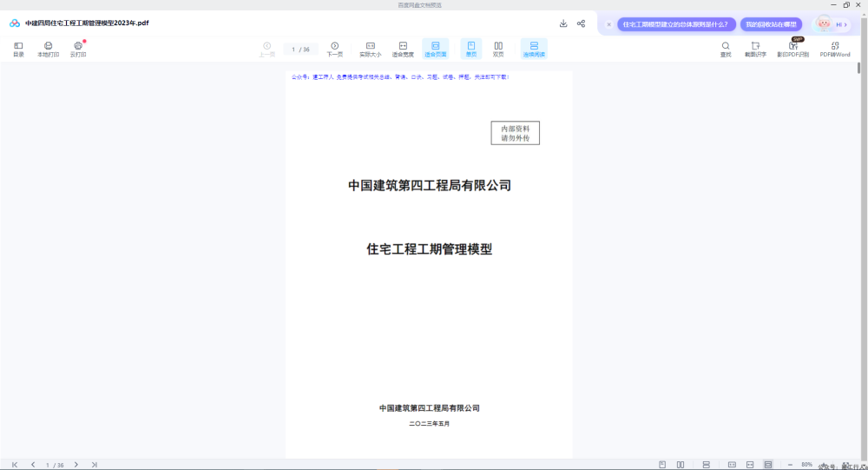Click the file name 中建四局住宅工程工期管理模型2023年.pdf
This screenshot has width=868, height=470.
click(x=87, y=23)
